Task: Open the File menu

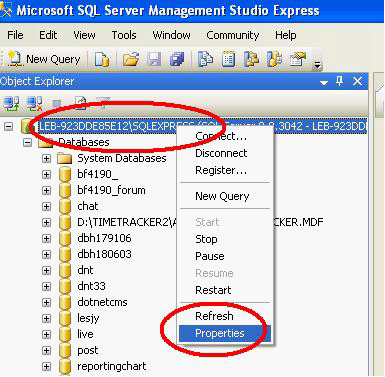Action: (15, 35)
